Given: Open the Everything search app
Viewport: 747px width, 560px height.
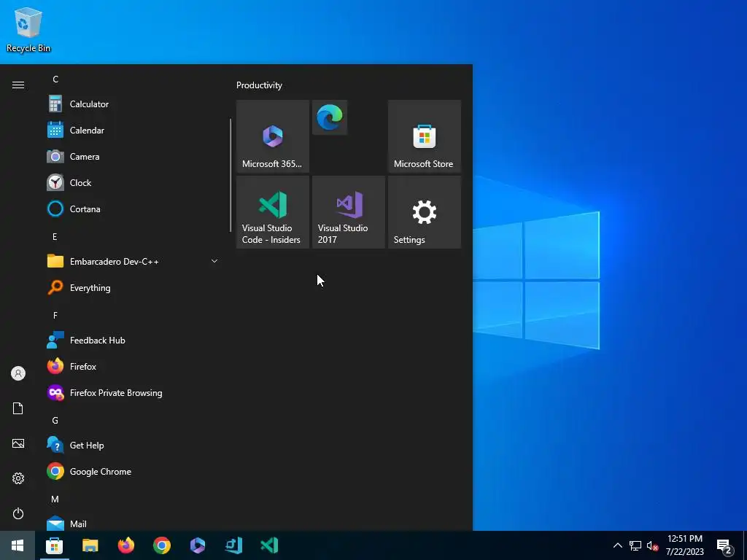Looking at the screenshot, I should click(133, 287).
